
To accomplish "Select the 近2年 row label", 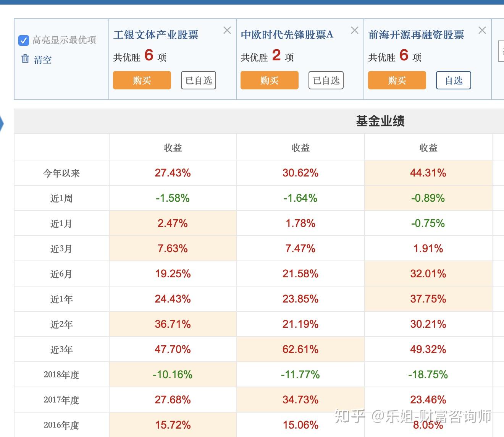I will [61, 324].
